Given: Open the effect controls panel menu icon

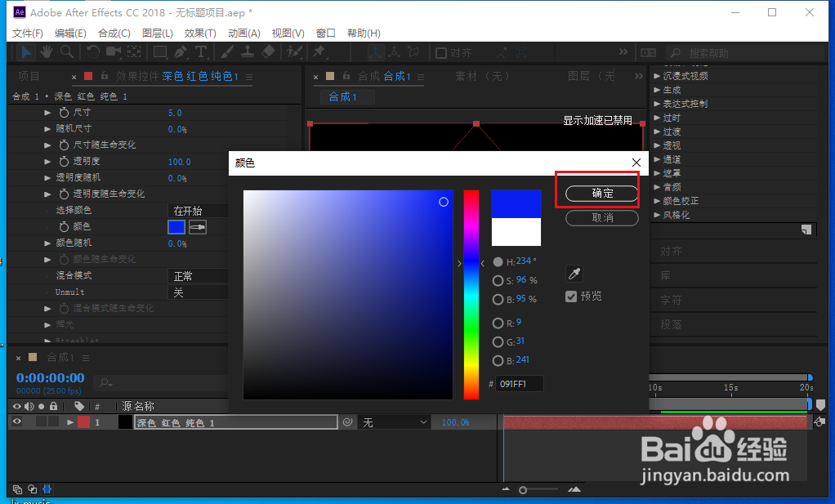Looking at the screenshot, I should [x=249, y=77].
